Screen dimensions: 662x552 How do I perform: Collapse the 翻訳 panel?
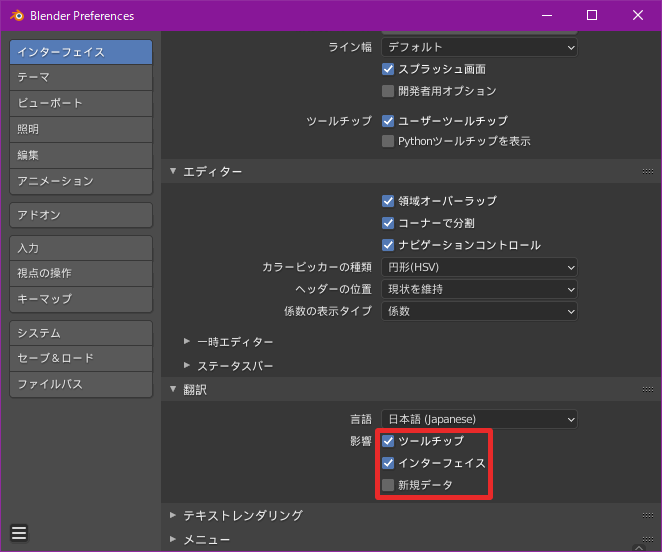coord(173,389)
